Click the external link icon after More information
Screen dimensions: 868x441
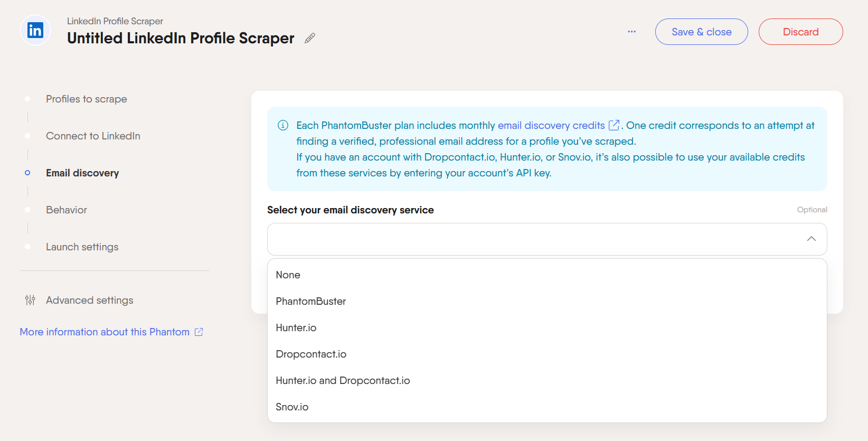pos(199,332)
